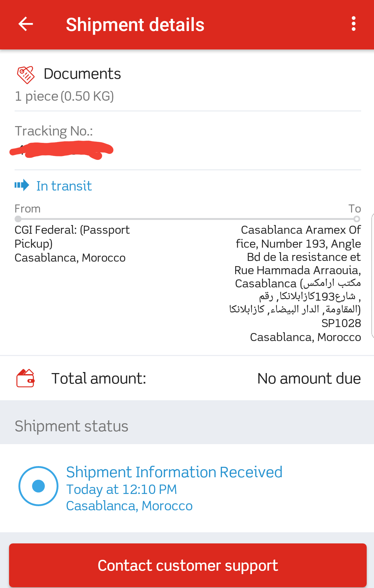374x588 pixels.
Task: Tap the destination circle on route line
Action: (357, 219)
